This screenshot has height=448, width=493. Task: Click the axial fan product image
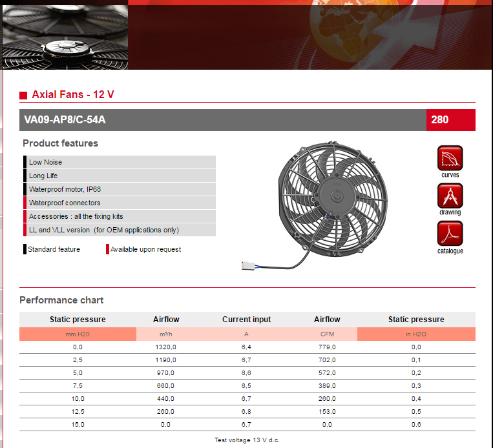point(316,205)
